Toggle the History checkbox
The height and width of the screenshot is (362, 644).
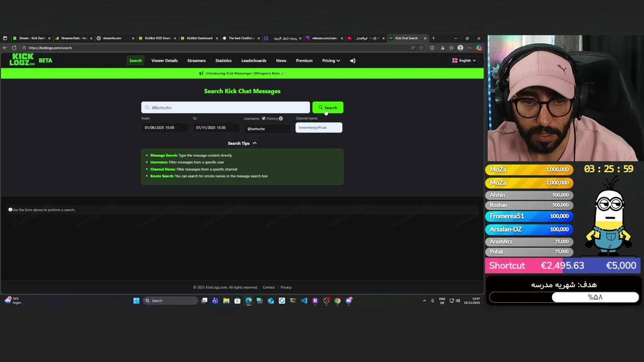(264, 119)
